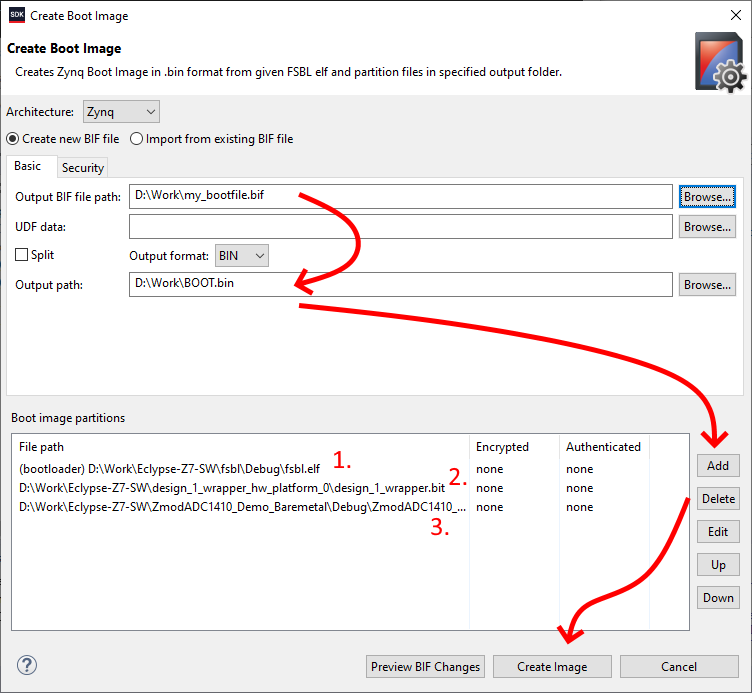752x693 pixels.
Task: Move partition Down in list
Action: pos(718,598)
